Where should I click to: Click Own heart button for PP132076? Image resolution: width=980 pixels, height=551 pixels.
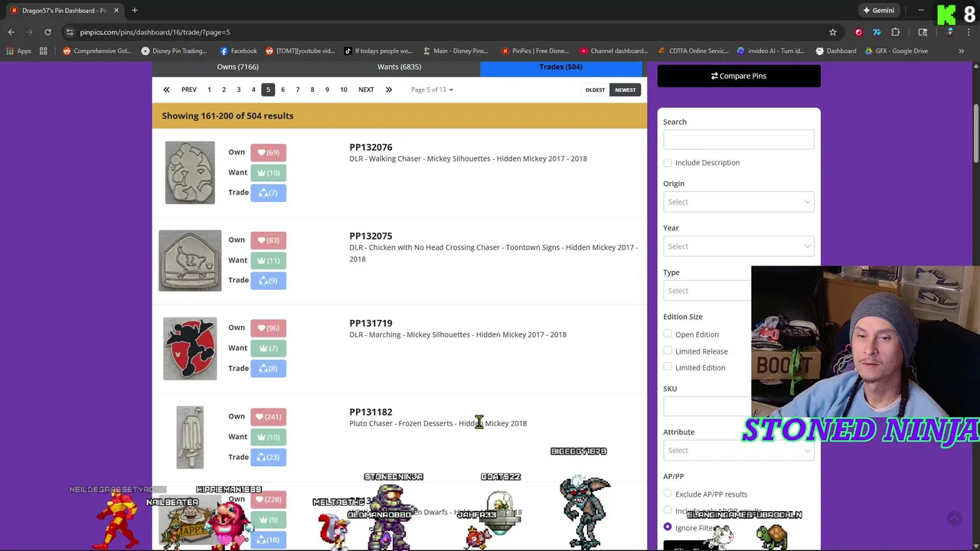pos(268,152)
